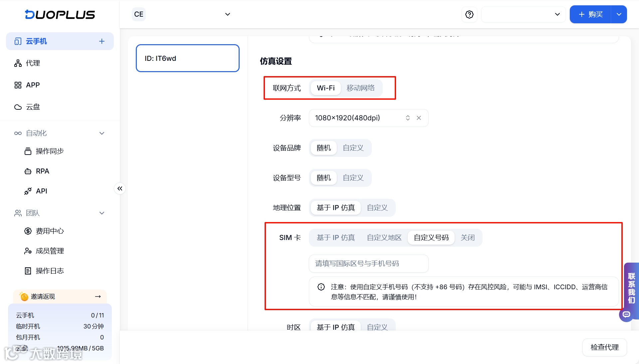The image size is (639, 364).
Task: Collapse the sidebar with double-arrow icon
Action: tap(120, 188)
